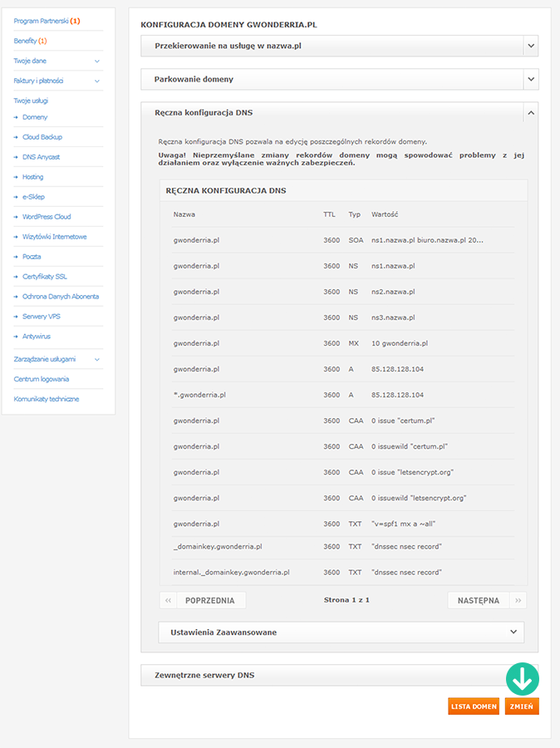Select ns3.nazwa.pl NS record value
This screenshot has width=560, height=748.
point(393,317)
